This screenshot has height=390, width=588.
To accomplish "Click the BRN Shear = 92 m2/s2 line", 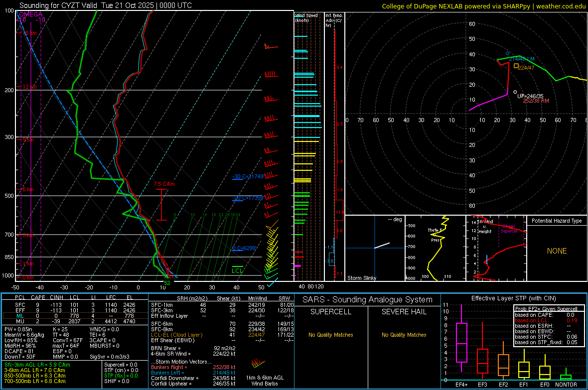I will (x=193, y=348).
